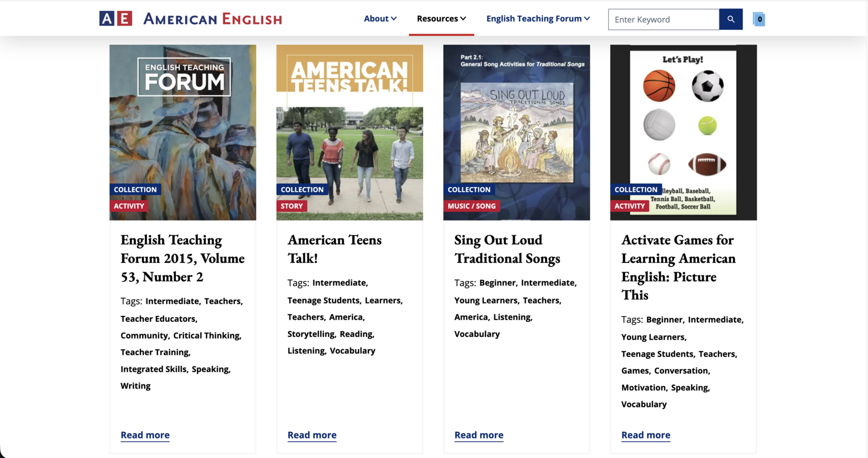Screen dimensions: 868x458
Task: Select the Games tag
Action: coord(635,371)
